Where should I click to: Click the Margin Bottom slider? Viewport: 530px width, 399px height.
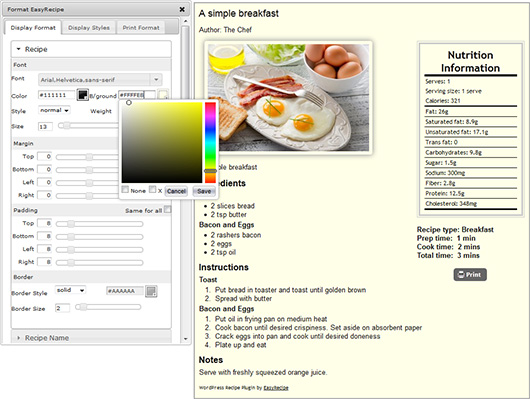click(87, 170)
